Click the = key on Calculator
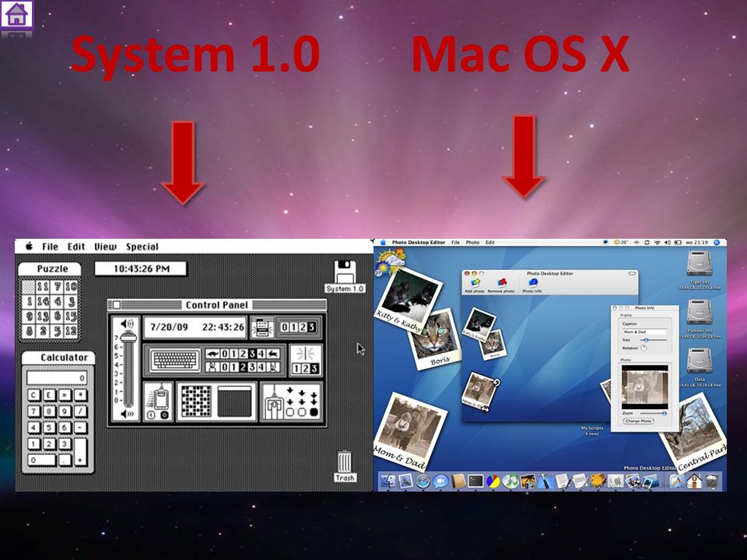 click(64, 395)
